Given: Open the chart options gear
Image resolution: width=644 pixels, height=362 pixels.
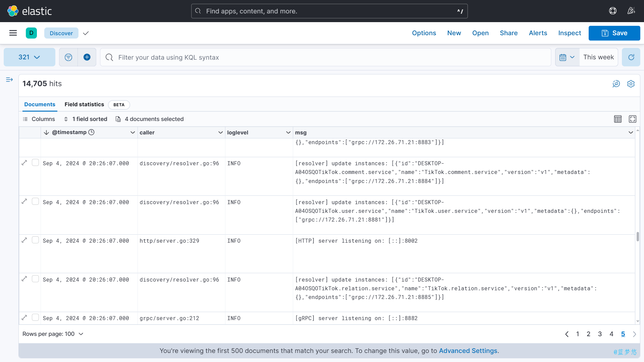Looking at the screenshot, I should 631,84.
